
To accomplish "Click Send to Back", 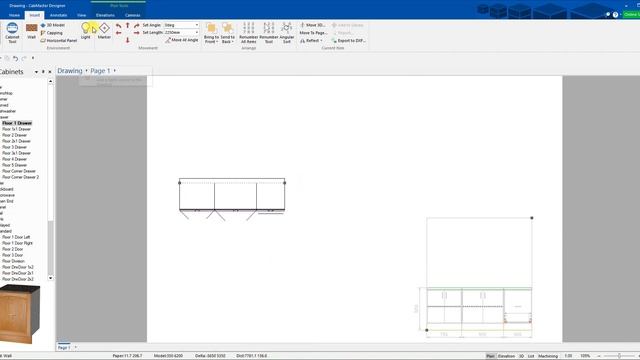I will point(227,33).
